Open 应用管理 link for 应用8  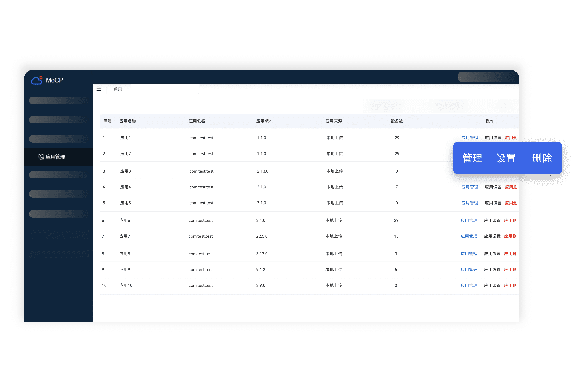coord(469,254)
